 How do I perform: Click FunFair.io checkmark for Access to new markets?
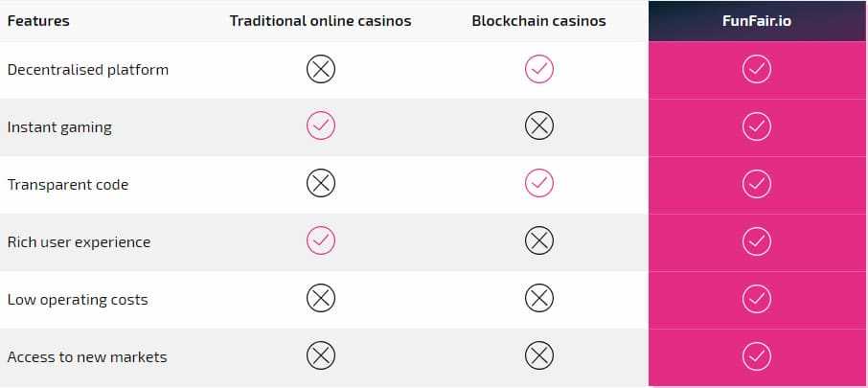(x=757, y=356)
